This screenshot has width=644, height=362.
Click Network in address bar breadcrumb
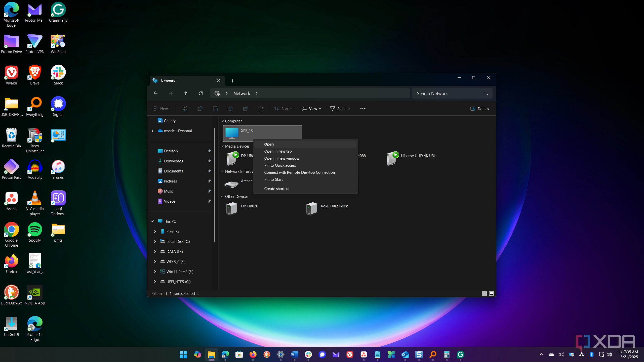click(x=242, y=94)
